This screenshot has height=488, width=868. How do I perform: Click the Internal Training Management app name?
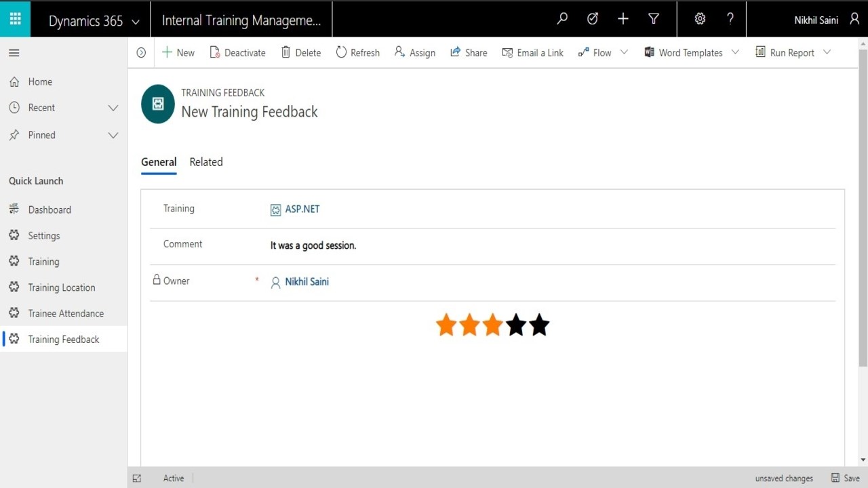tap(241, 20)
